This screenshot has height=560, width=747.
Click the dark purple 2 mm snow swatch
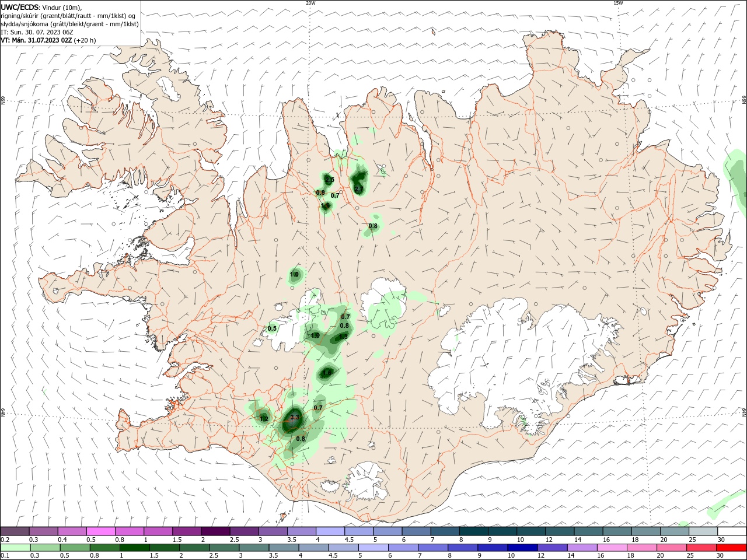coord(215,531)
